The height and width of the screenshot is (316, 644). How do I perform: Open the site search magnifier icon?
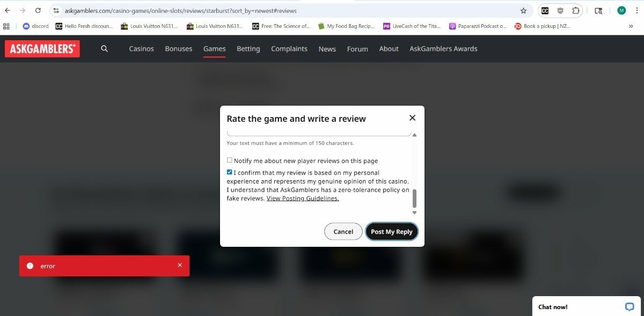pos(104,49)
